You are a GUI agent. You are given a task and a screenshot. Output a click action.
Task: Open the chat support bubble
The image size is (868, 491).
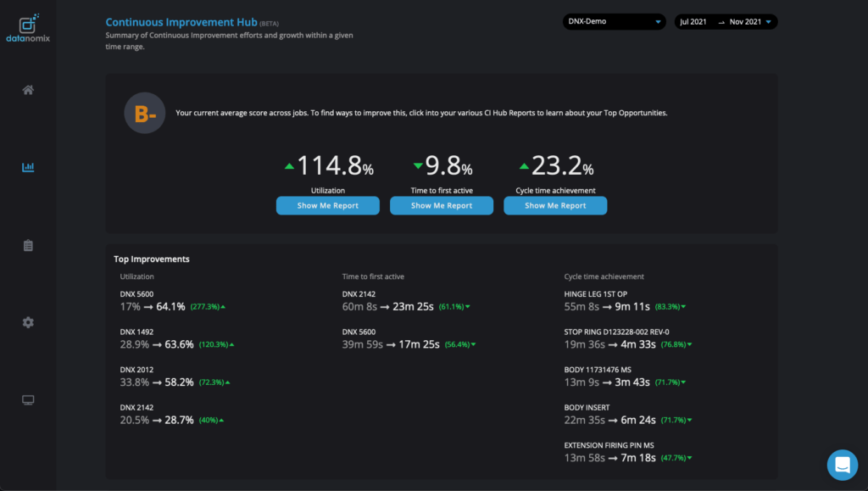[842, 465]
